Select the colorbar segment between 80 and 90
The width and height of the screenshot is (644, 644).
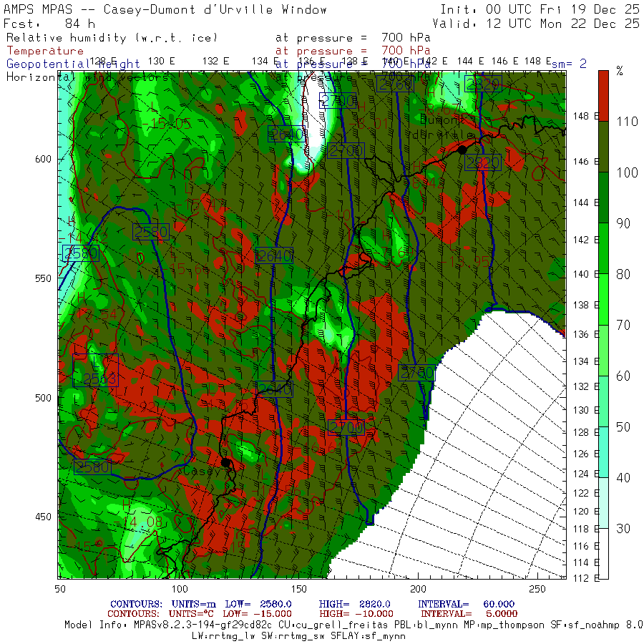pos(603,248)
